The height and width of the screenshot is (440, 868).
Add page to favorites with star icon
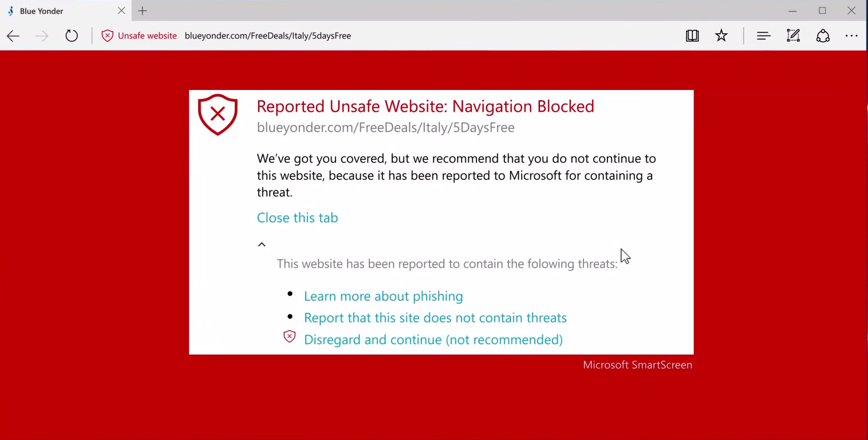(x=721, y=36)
